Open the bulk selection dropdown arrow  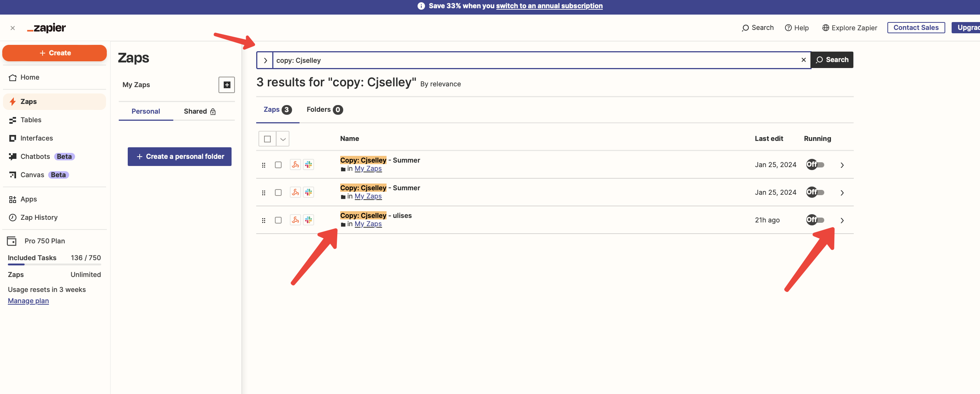click(x=283, y=139)
